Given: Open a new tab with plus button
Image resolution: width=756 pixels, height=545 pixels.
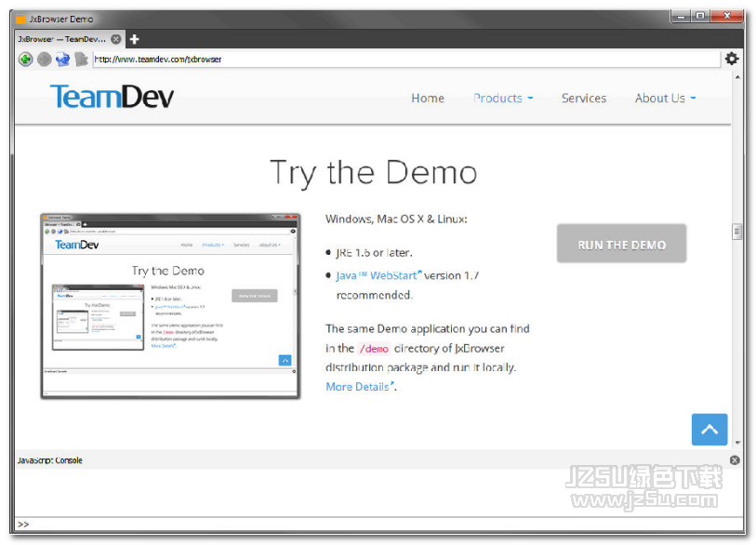Looking at the screenshot, I should point(135,39).
